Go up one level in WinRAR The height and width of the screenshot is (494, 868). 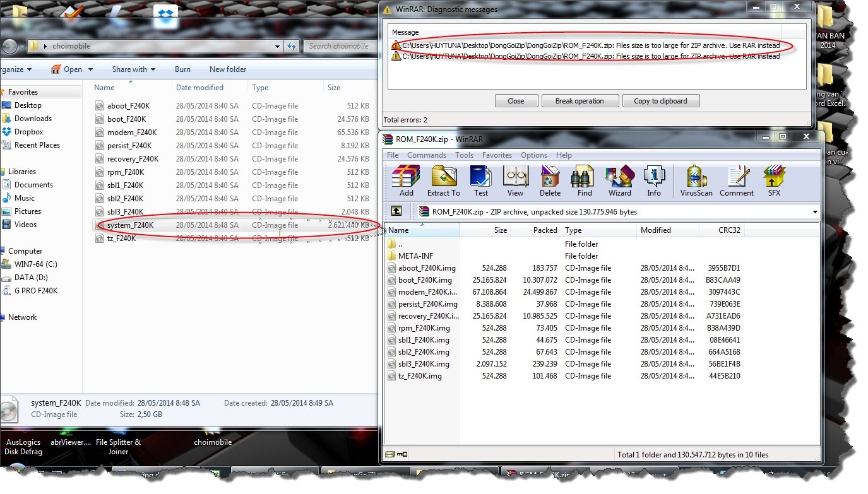pyautogui.click(x=396, y=211)
